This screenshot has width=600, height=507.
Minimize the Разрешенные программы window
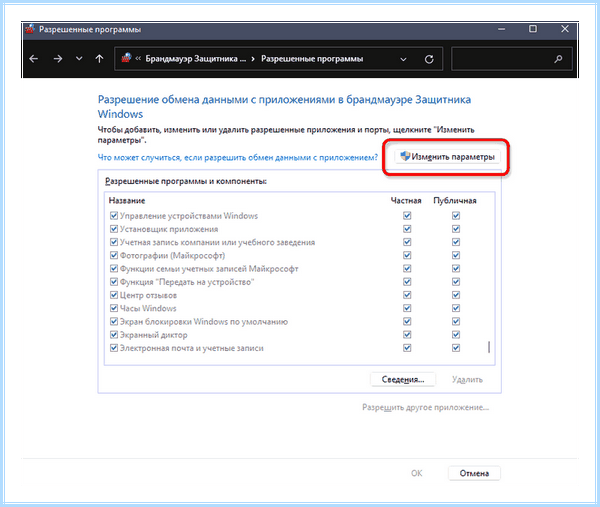point(502,29)
